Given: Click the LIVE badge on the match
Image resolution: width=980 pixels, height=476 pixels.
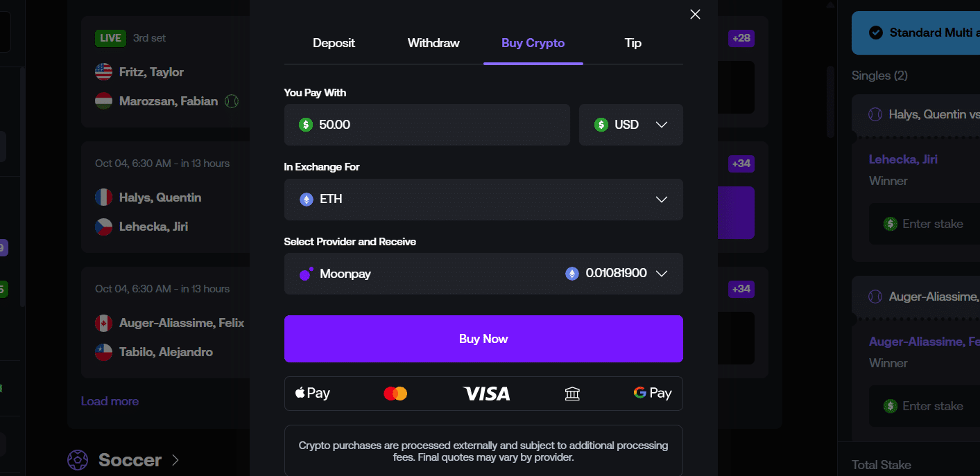Looking at the screenshot, I should coord(110,38).
